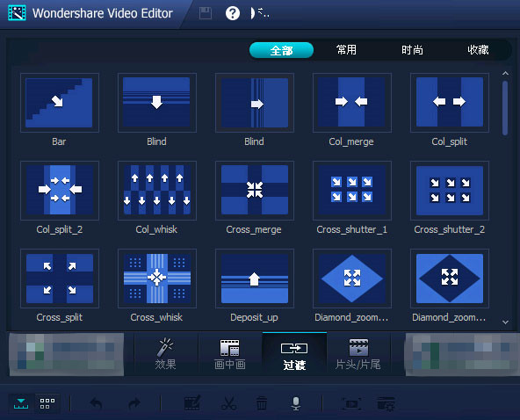Click the vertical scrollbar thumb

pyautogui.click(x=505, y=108)
